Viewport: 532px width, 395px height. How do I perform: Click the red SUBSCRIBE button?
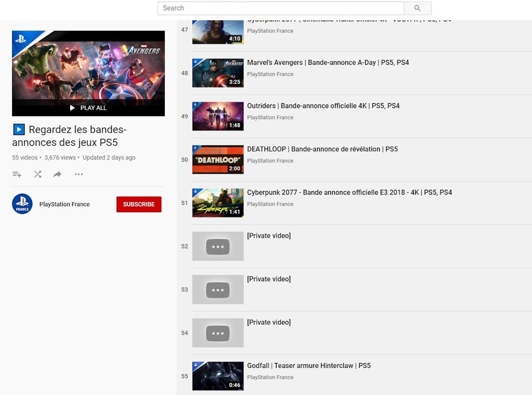[139, 204]
